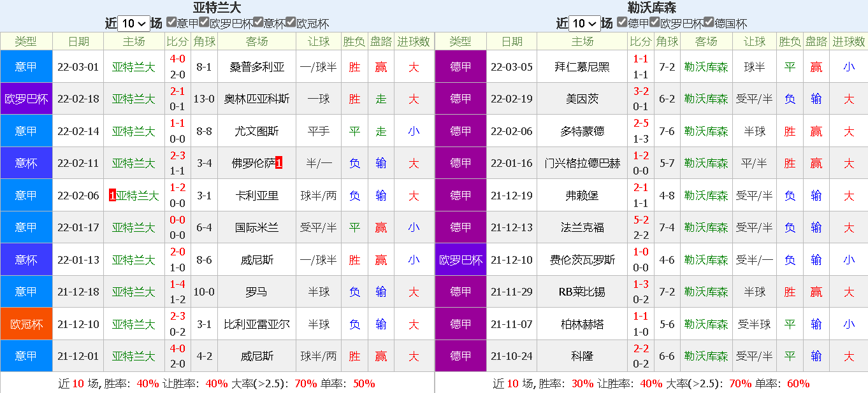Viewport: 868px width, 393px height.
Task: Click the 进球数 header in right table
Action: (849, 41)
